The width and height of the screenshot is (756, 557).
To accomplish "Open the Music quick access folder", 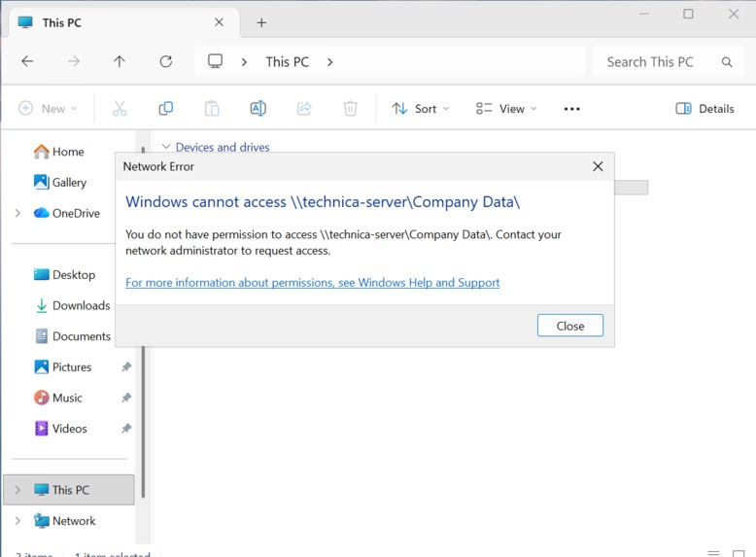I will pos(58,398).
